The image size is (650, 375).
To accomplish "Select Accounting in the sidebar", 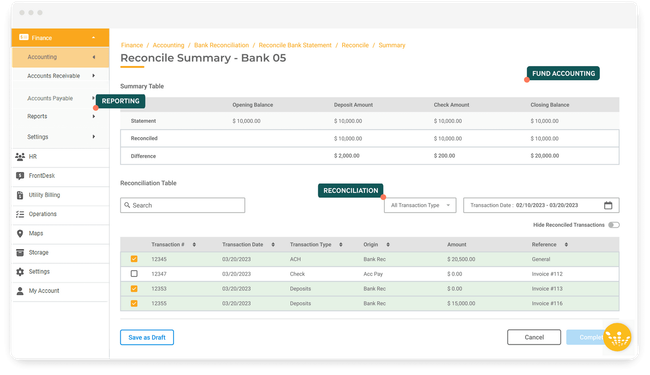I will coord(61,57).
